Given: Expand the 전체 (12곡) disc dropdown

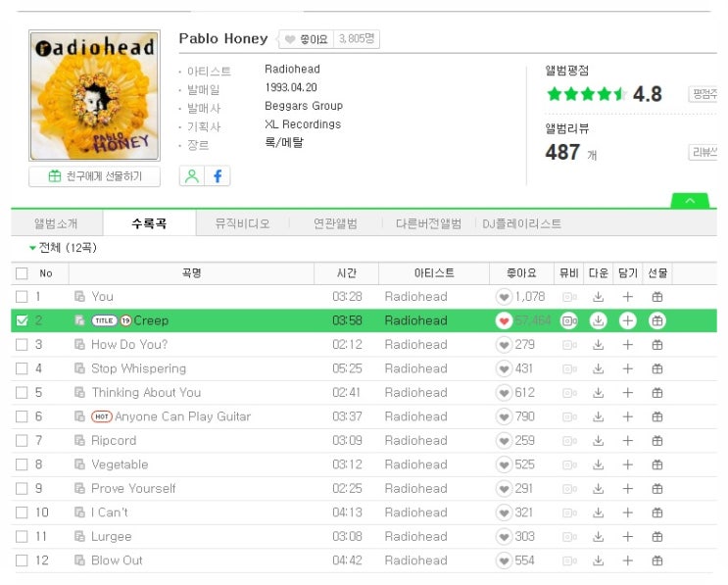Looking at the screenshot, I should point(63,248).
